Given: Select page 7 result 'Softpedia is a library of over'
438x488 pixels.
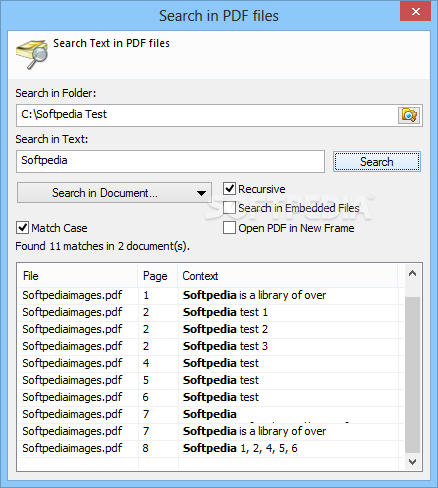Looking at the screenshot, I should click(x=211, y=431).
